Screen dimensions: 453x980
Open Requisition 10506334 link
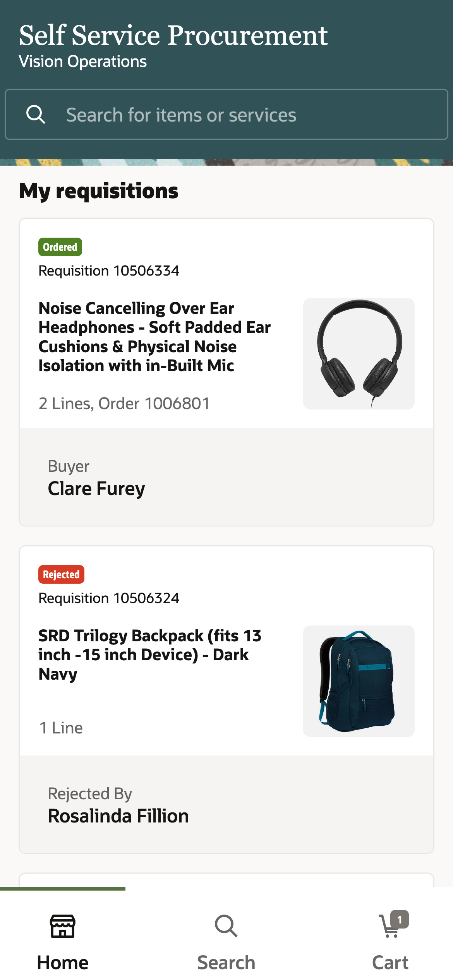(x=109, y=271)
